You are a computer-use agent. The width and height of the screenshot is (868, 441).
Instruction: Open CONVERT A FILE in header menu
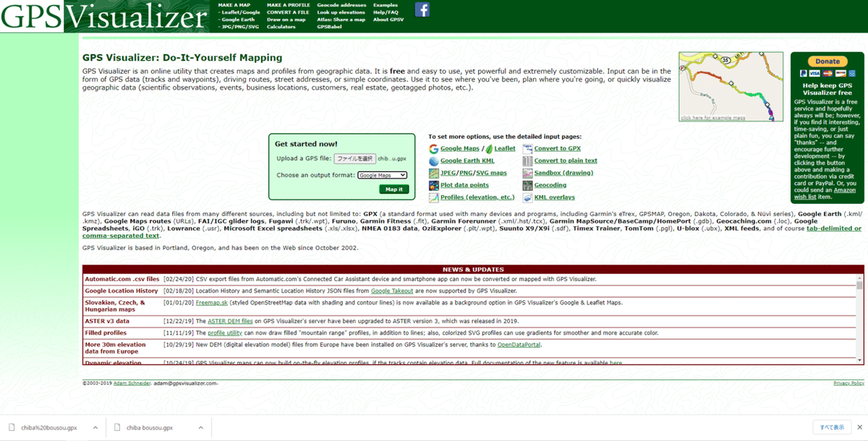tap(289, 12)
